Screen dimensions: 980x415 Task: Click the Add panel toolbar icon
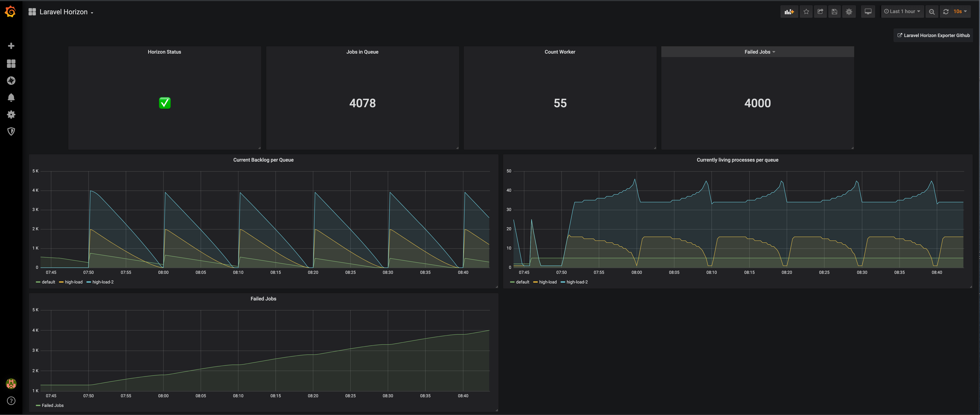coord(789,12)
